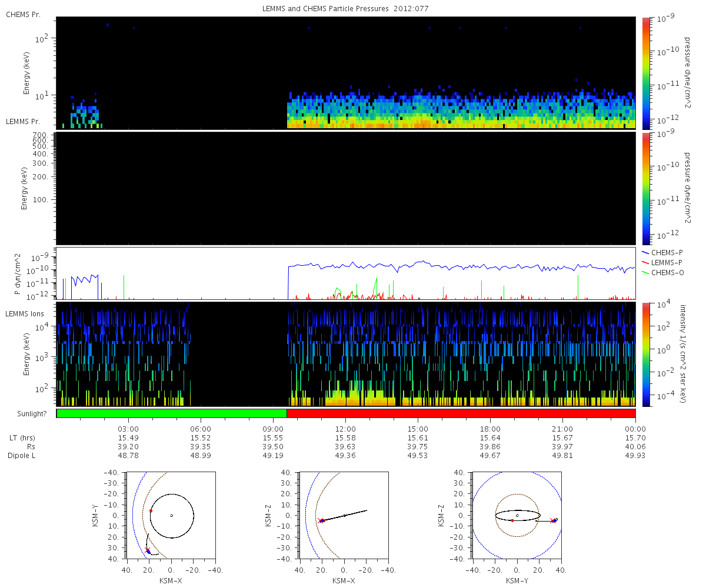Click the 06:00 time axis label

[201, 429]
